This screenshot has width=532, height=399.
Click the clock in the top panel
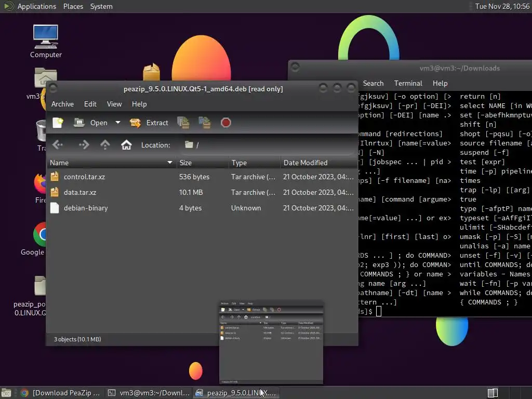pos(502,6)
